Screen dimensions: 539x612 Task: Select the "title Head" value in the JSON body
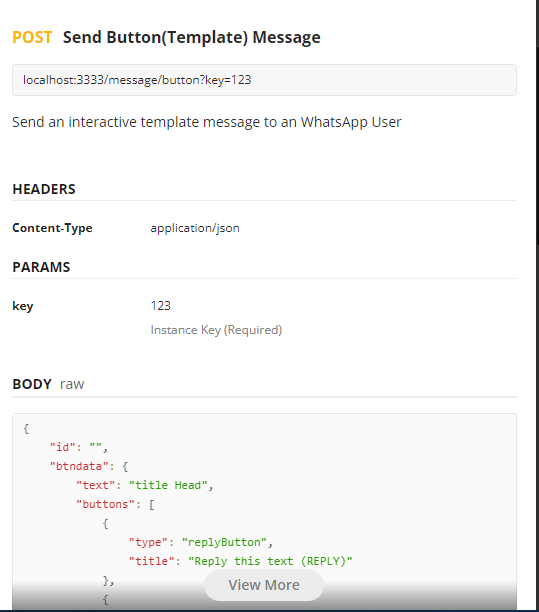tap(168, 485)
